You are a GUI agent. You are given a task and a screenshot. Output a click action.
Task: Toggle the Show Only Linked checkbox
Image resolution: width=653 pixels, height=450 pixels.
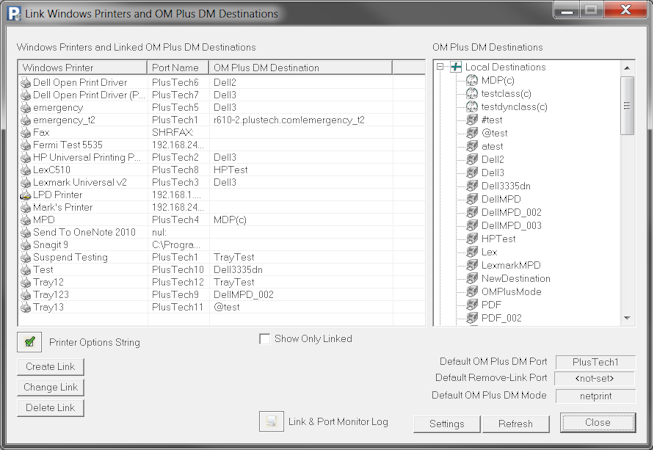(264, 338)
